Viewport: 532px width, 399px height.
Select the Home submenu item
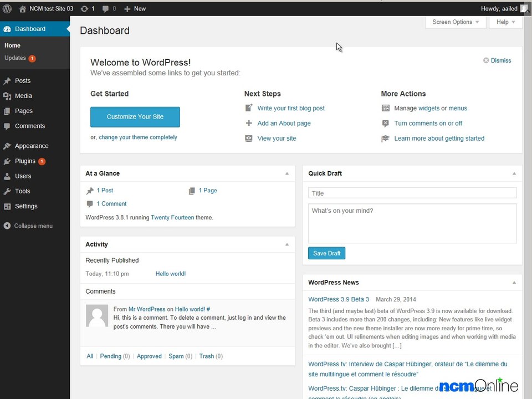click(x=12, y=45)
